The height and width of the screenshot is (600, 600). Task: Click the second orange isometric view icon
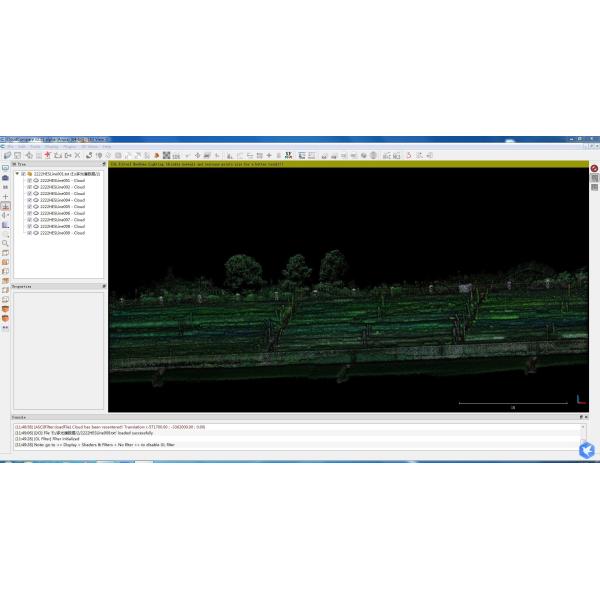coord(5,318)
